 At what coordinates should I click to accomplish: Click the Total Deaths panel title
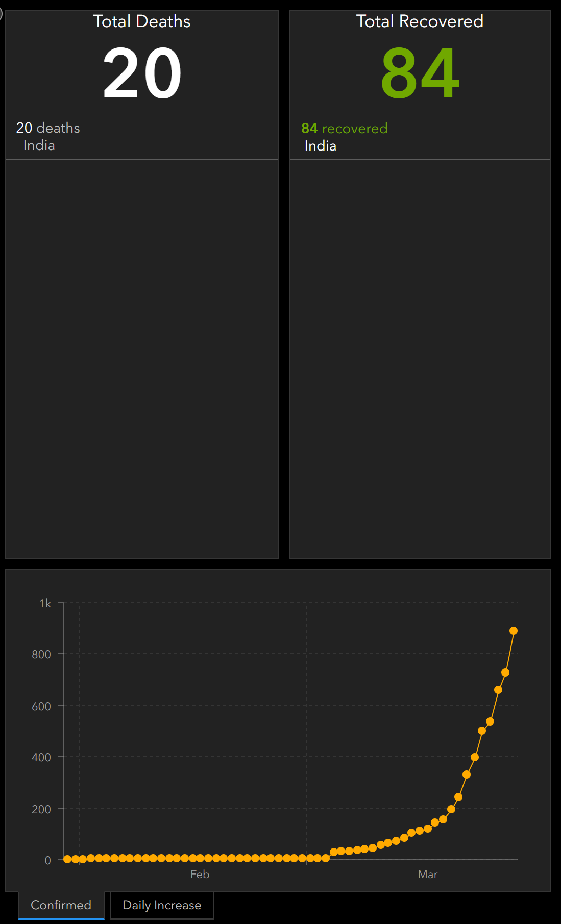pos(141,21)
